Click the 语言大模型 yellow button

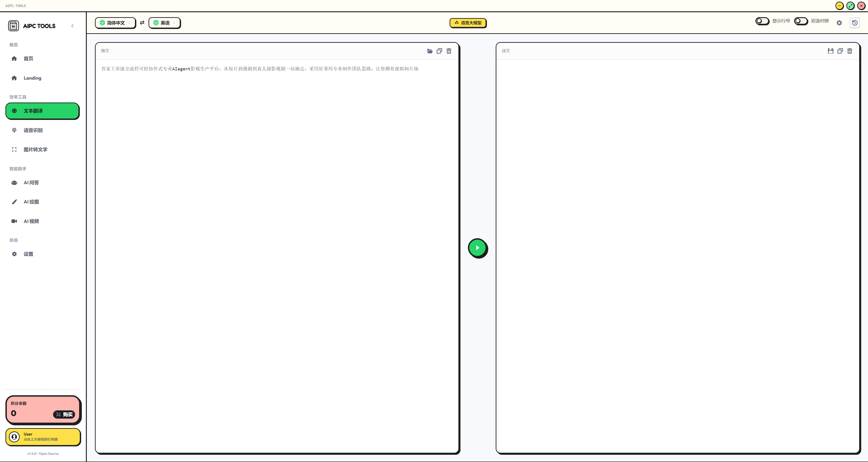point(468,23)
